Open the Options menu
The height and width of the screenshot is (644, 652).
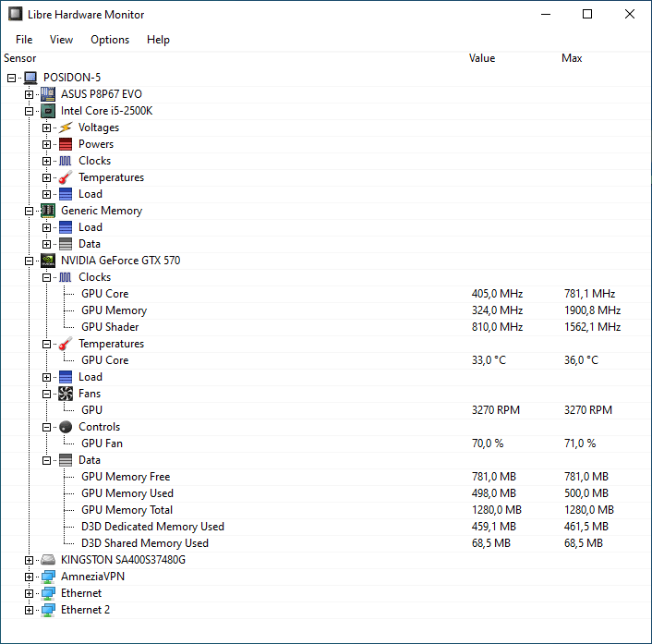tap(110, 40)
